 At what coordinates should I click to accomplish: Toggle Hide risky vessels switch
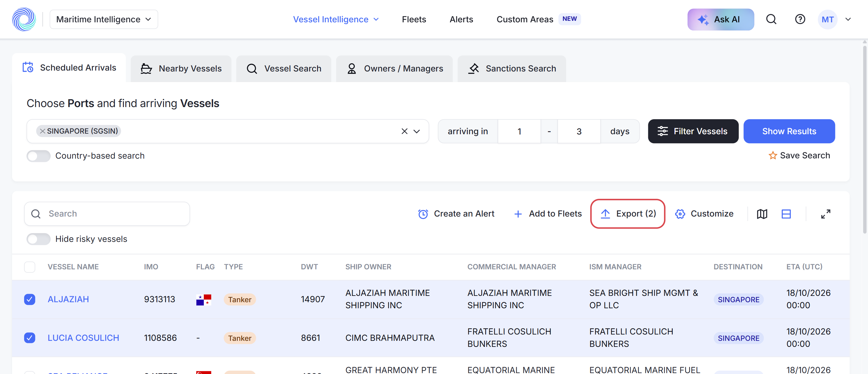(38, 239)
